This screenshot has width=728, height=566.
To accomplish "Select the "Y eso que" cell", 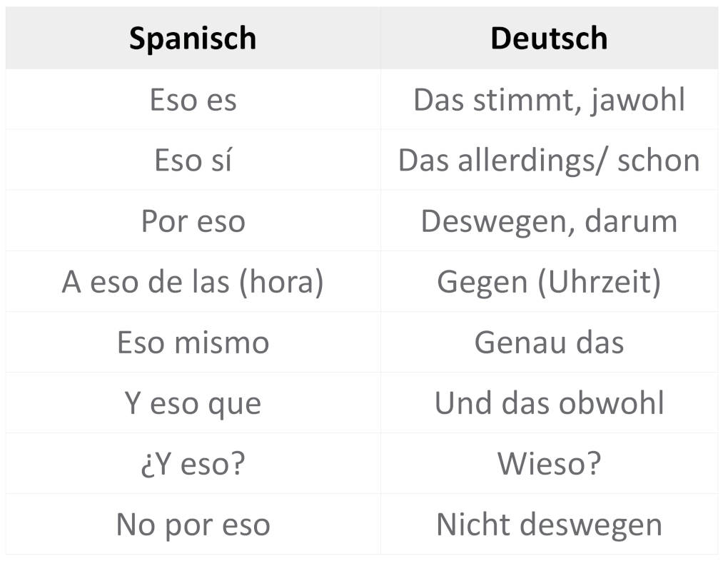I will pos(193,403).
